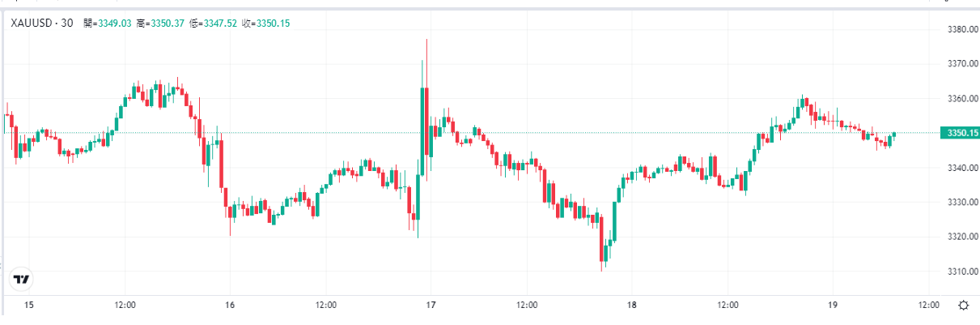The image size is (980, 325).
Task: Click the XAUUSD · 30 symbol title
Action: pos(41,24)
